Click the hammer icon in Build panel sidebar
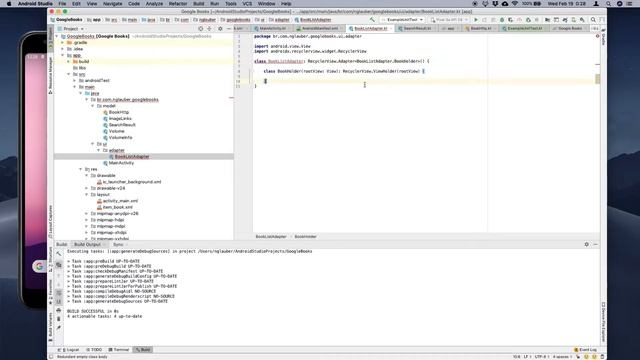The height and width of the screenshot is (360, 640). pyautogui.click(x=59, y=253)
